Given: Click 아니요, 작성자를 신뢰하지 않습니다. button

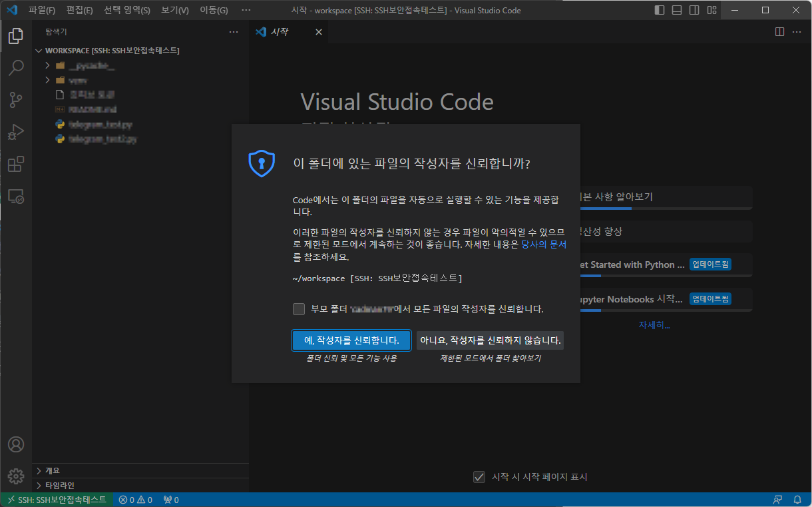Looking at the screenshot, I should pos(491,340).
